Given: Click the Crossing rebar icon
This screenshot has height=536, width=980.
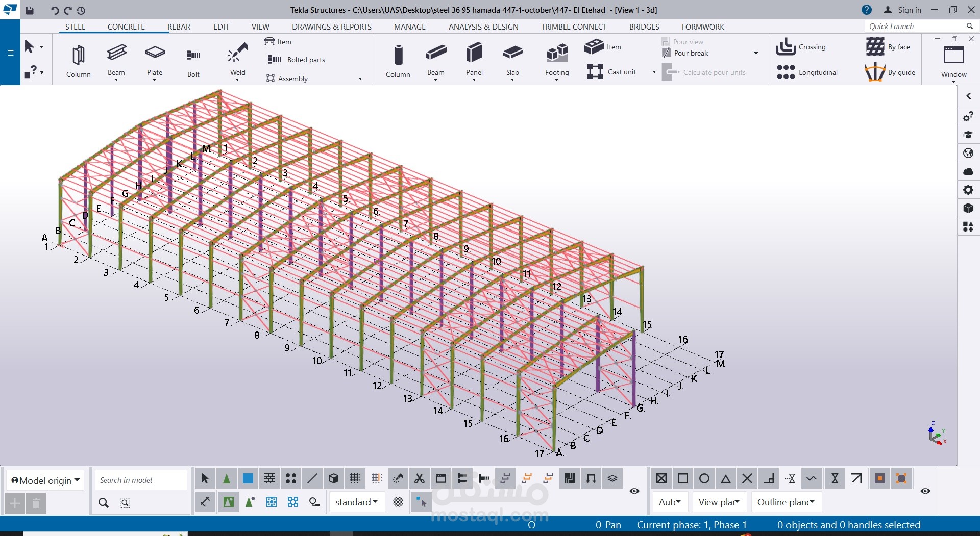Looking at the screenshot, I should coord(786,47).
